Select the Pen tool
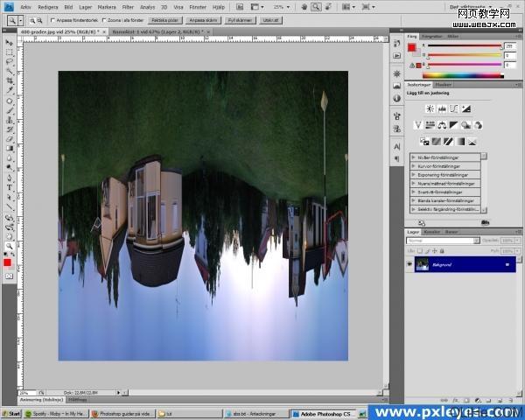This screenshot has width=525, height=420. pyautogui.click(x=9, y=178)
